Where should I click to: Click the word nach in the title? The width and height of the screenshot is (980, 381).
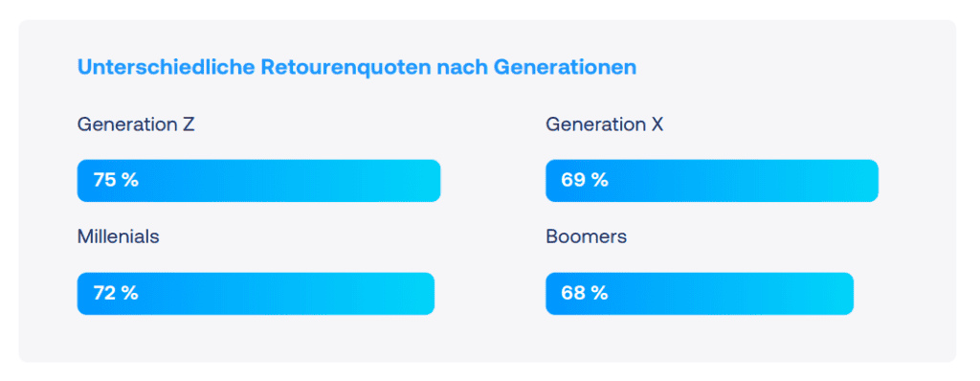click(462, 68)
